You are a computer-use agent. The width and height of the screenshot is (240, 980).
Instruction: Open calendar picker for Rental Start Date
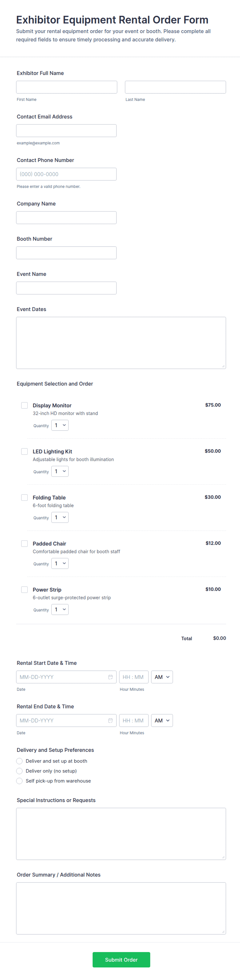(110, 677)
